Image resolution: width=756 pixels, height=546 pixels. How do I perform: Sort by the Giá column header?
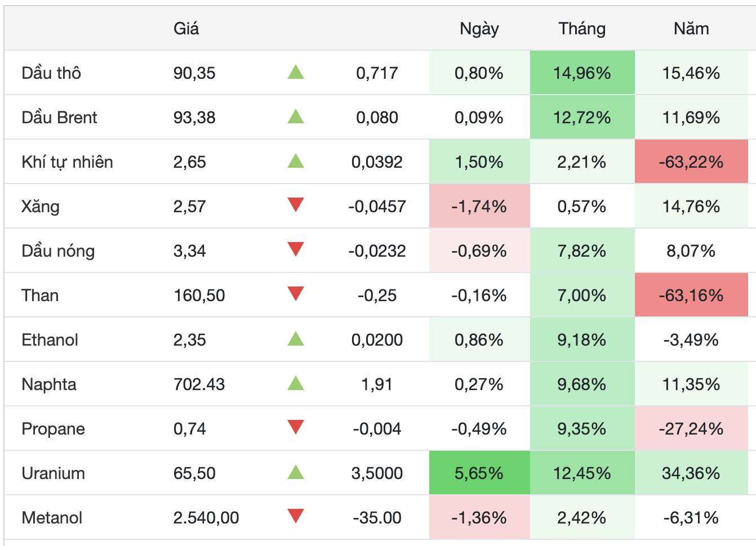click(186, 29)
